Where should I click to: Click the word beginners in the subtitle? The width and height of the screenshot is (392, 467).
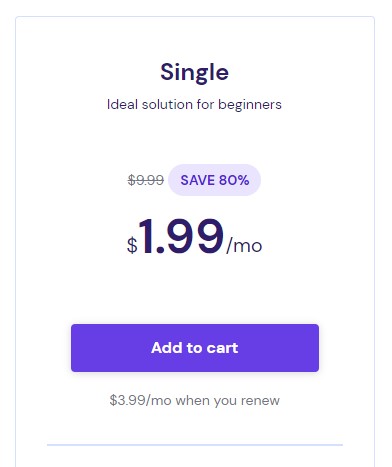pos(250,105)
